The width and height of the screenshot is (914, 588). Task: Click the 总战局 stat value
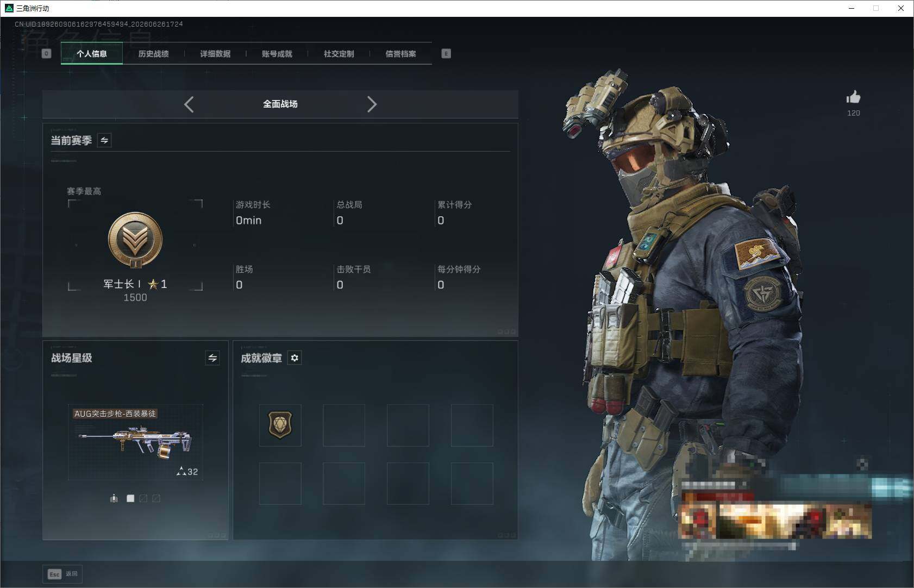(340, 220)
